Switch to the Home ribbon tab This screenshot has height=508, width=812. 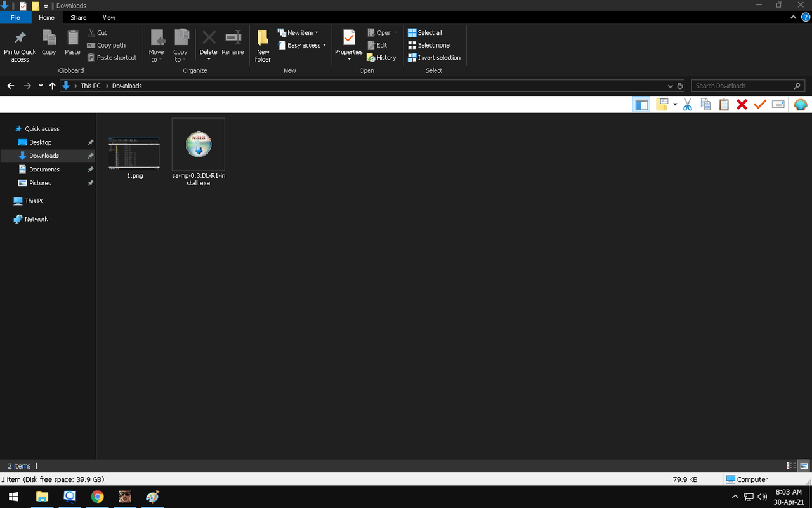[46, 18]
